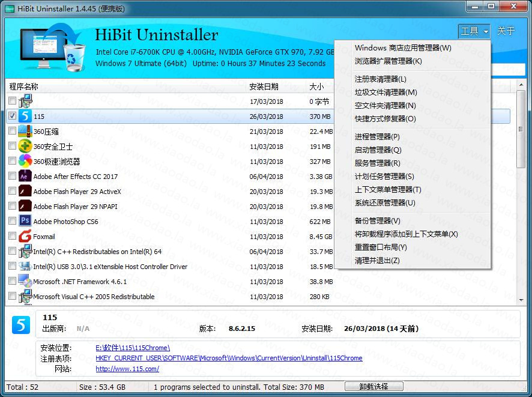The width and height of the screenshot is (532, 397).
Task: Check the Foxmail checkbox
Action: pos(12,235)
